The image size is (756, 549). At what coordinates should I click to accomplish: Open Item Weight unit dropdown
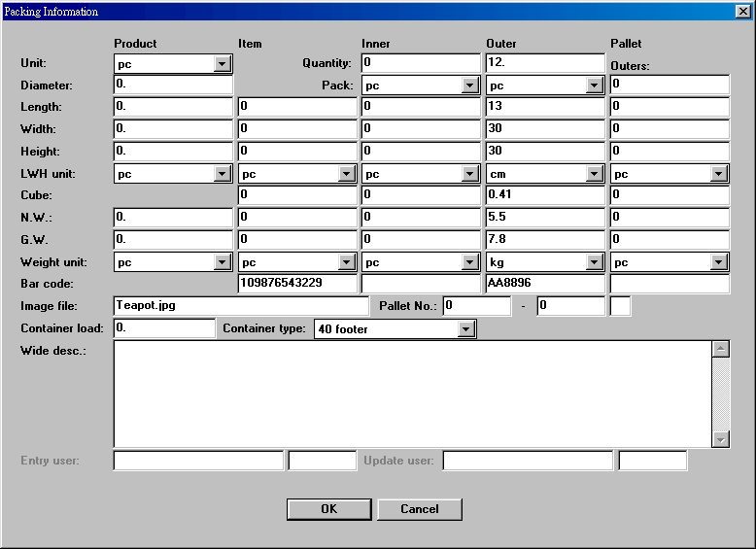(347, 263)
